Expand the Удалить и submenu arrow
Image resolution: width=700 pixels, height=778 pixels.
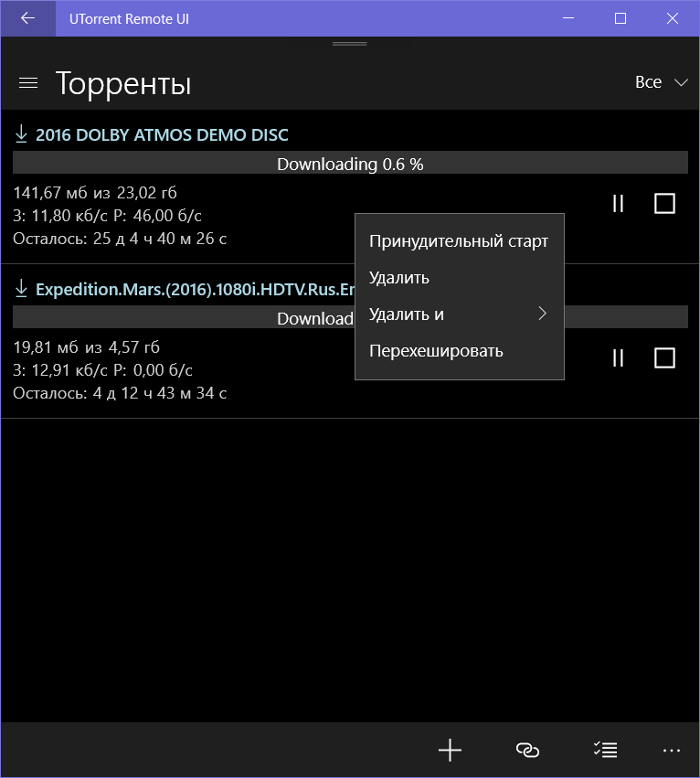point(542,314)
